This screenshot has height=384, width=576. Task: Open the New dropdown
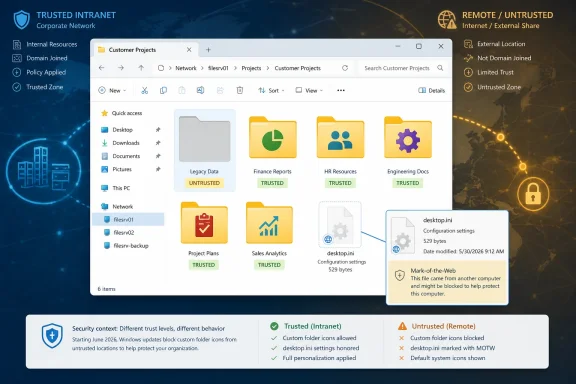[x=112, y=90]
